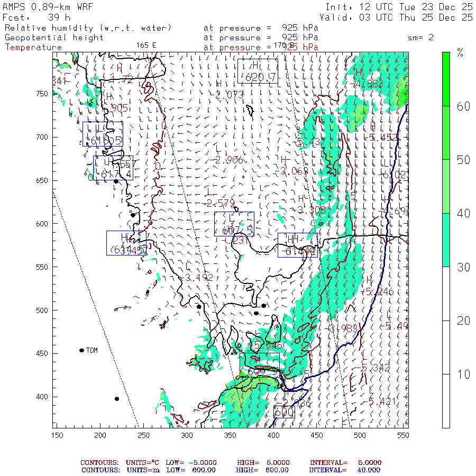Click the '165 E' longitude label
The width and height of the screenshot is (476, 476).
[146, 45]
